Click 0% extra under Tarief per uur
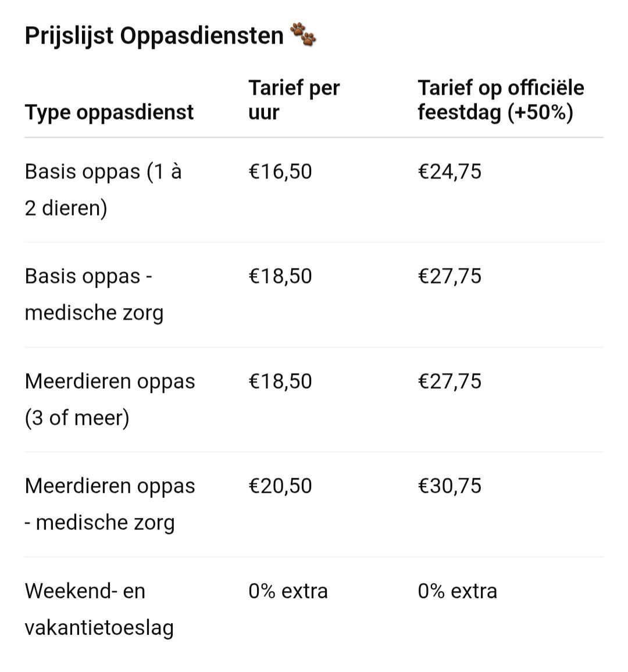Screen dimensions: 628x672 click(288, 591)
